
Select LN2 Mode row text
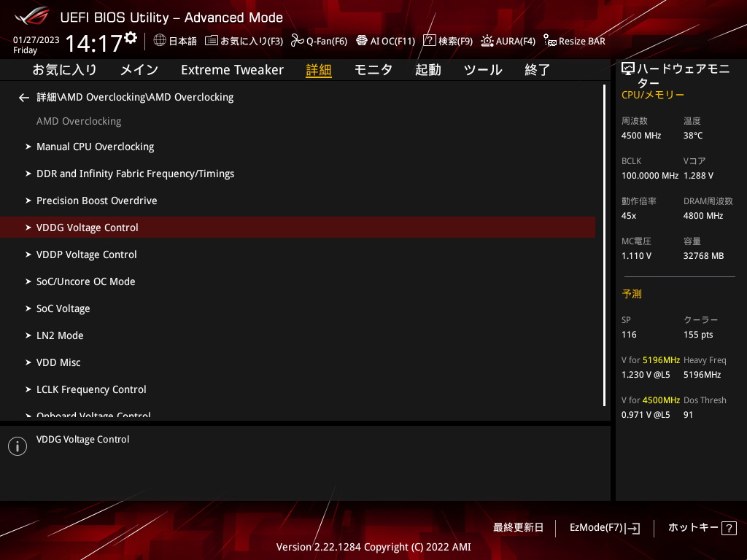pyautogui.click(x=60, y=335)
